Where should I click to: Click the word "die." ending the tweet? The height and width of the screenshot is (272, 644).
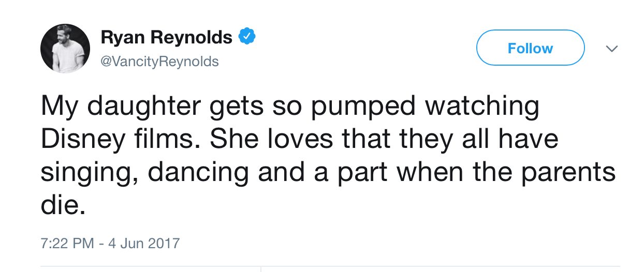pyautogui.click(x=62, y=206)
